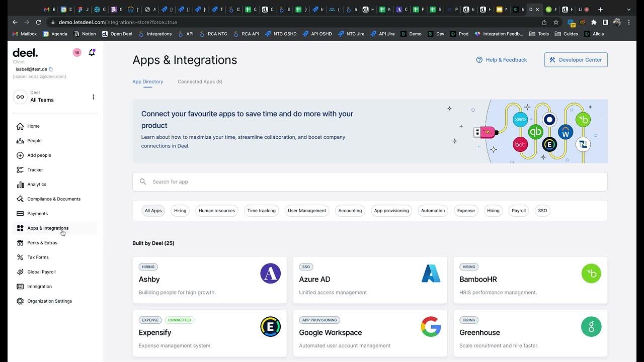Image resolution: width=644 pixels, height=362 pixels.
Task: Open Help & Feedback
Action: [x=502, y=60]
